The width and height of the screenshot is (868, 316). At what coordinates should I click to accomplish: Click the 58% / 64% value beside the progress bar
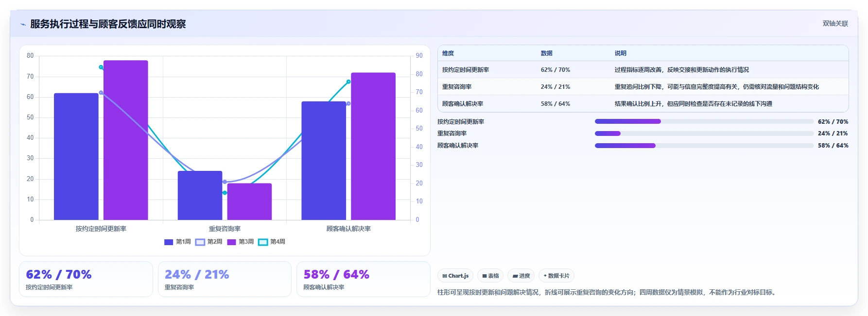click(833, 146)
